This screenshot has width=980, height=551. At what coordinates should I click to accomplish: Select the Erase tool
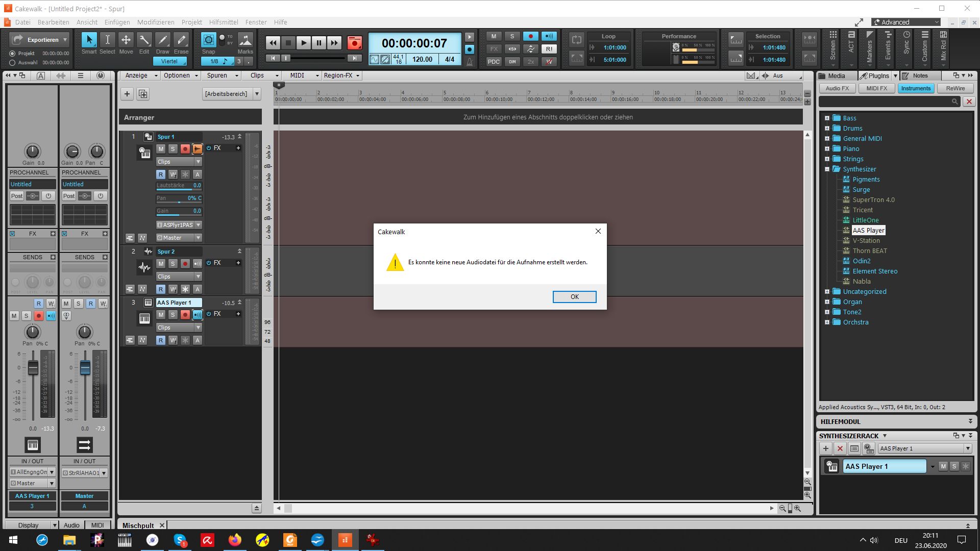pyautogui.click(x=181, y=40)
